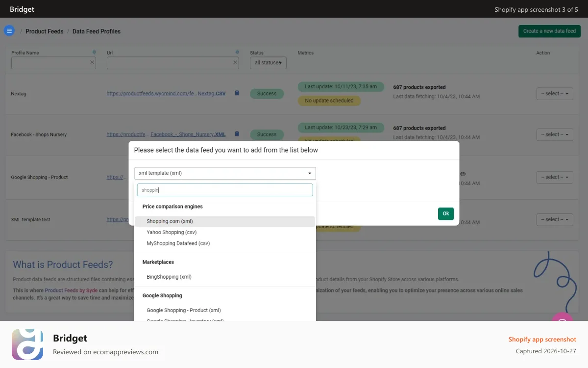Click the Success badge in Facebook - Shops Nursery row
The height and width of the screenshot is (368, 588).
[x=267, y=134]
